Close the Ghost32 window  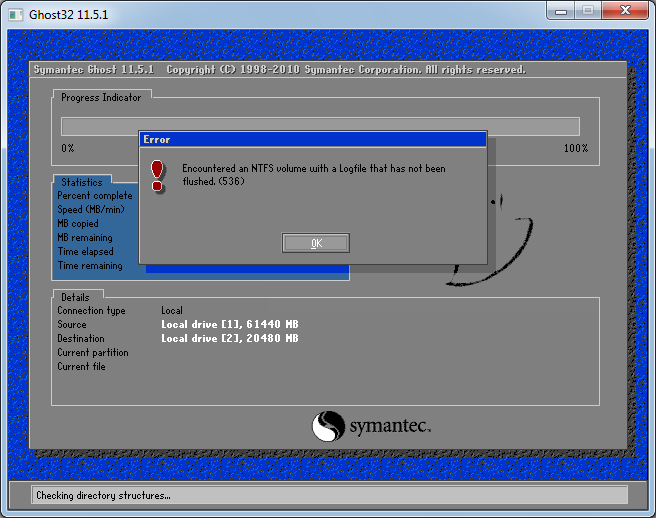coord(625,11)
